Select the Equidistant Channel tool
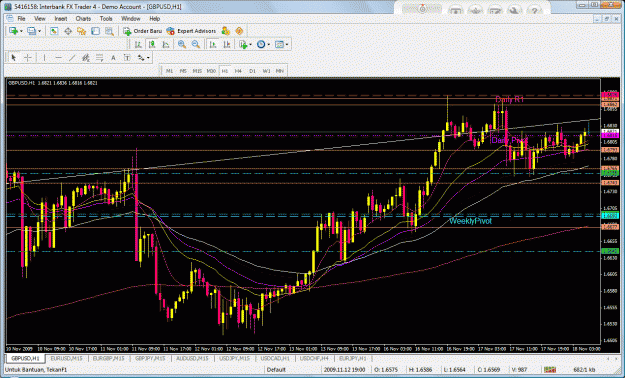625x378 pixels. pos(86,58)
